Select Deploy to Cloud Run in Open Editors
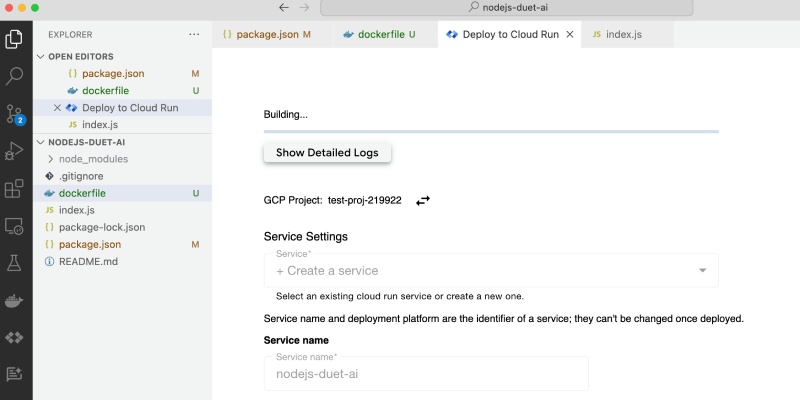Viewport: 800px width, 400px height. pyautogui.click(x=122, y=108)
